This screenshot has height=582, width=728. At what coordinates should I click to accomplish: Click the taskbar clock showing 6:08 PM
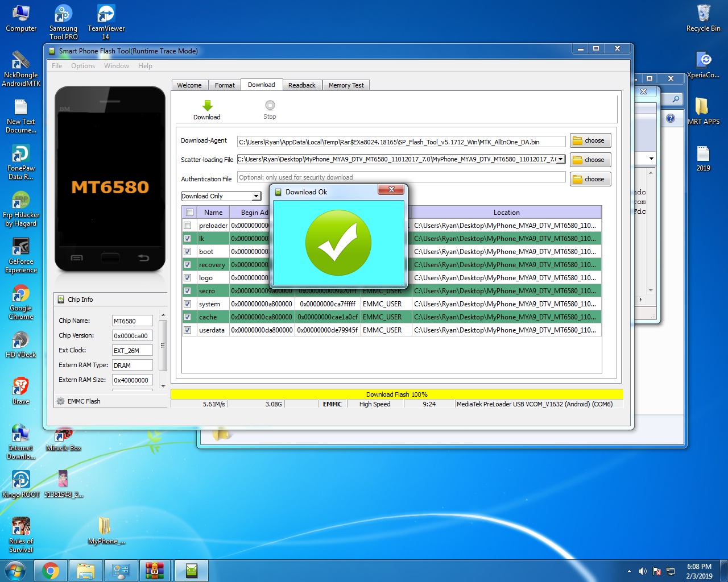(699, 571)
